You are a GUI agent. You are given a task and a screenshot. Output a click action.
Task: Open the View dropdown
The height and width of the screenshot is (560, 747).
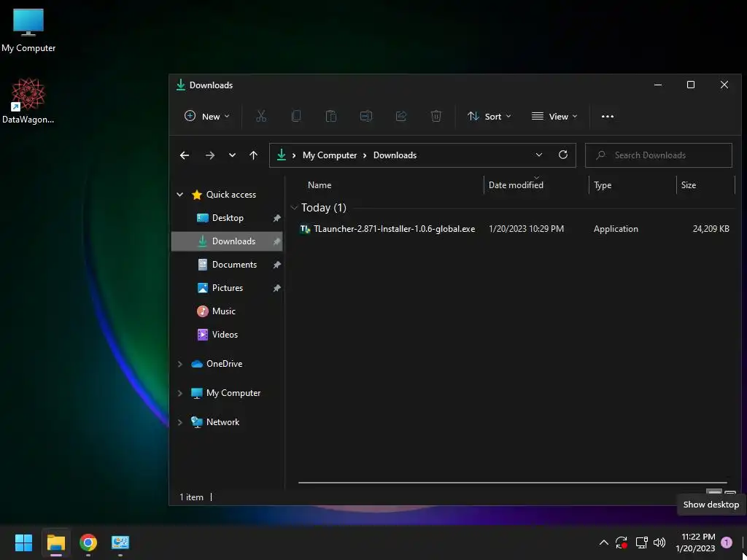[x=554, y=116]
